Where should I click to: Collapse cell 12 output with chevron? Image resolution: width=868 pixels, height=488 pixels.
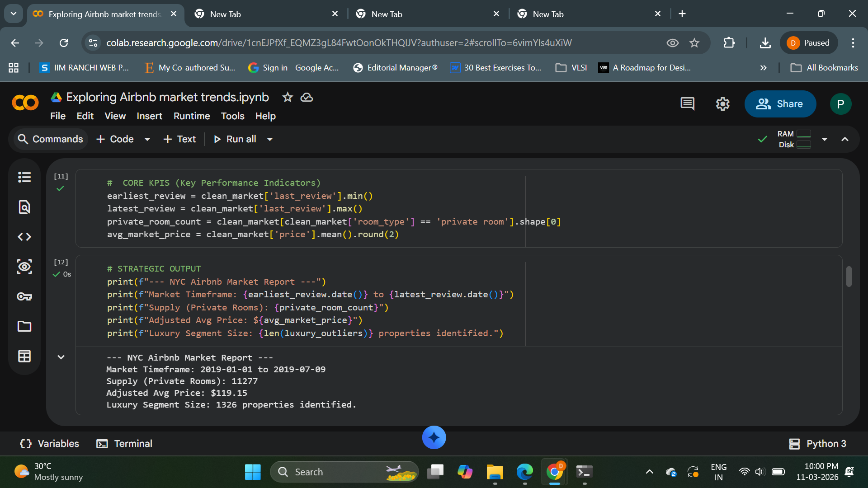click(61, 357)
